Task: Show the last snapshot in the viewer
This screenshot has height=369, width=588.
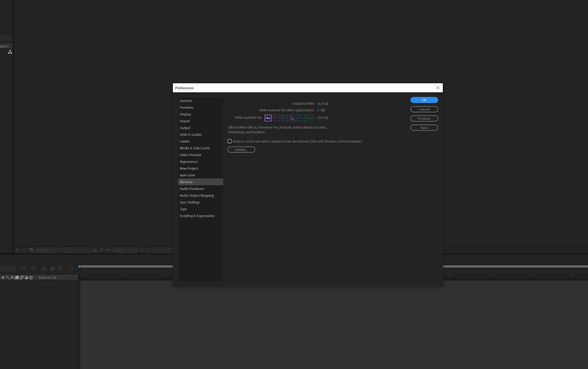Action: [101, 250]
